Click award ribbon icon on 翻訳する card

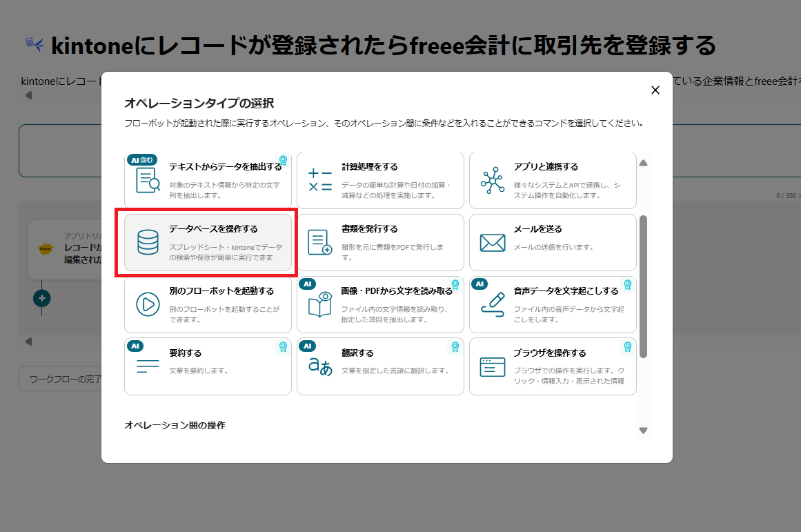[455, 347]
